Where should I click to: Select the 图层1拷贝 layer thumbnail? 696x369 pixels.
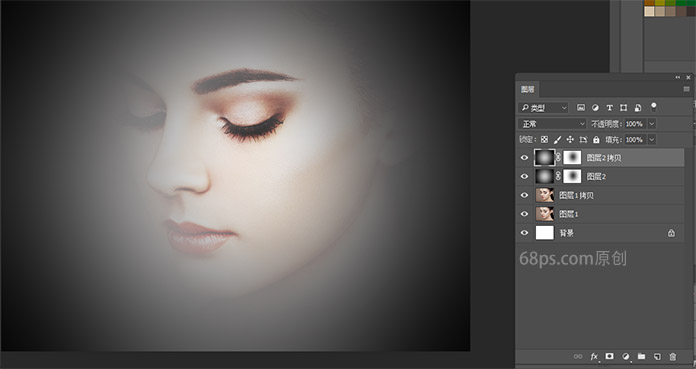point(545,195)
